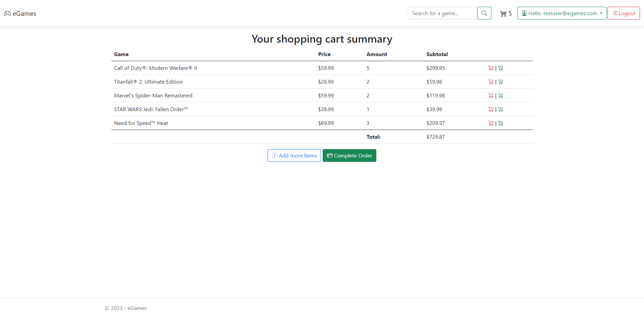Click the Complete Order button

pos(349,155)
